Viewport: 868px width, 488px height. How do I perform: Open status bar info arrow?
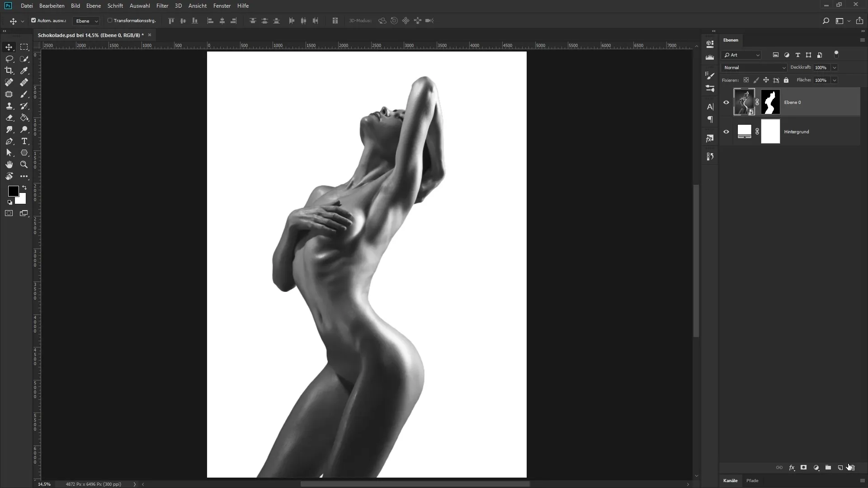click(134, 484)
